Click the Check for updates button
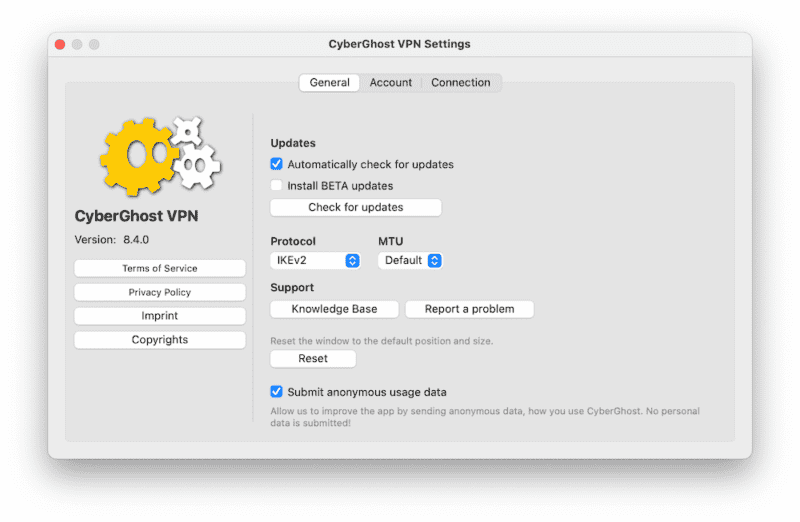Viewport: 800px width, 522px height. click(356, 207)
